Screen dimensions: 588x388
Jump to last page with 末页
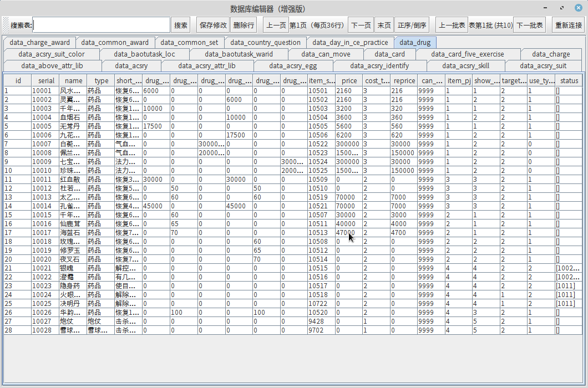[384, 25]
